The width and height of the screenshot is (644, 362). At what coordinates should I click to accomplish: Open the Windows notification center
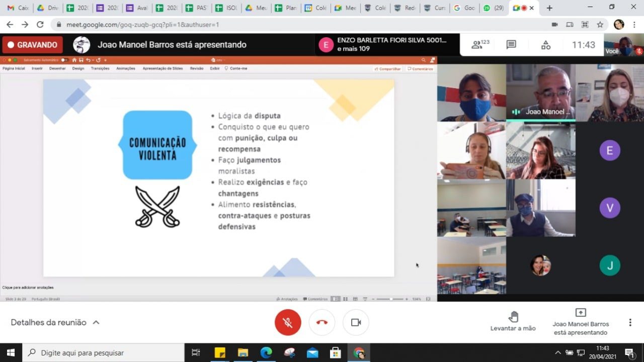[x=629, y=352]
